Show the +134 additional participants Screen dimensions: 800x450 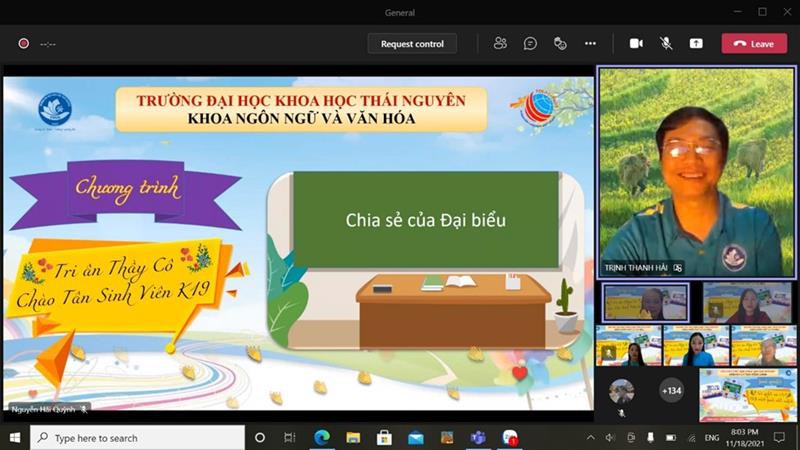(671, 391)
